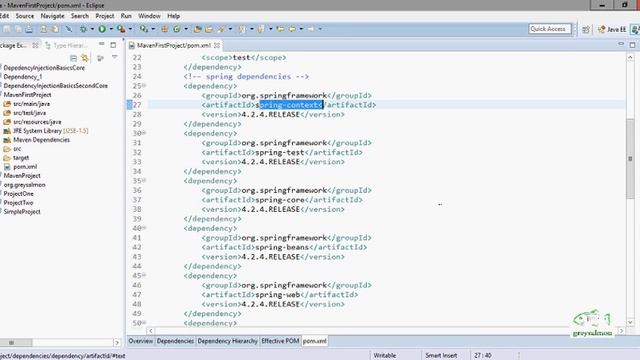This screenshot has width=640, height=360.
Task: Collapse the dependency fold at line 45
Action: tap(144, 276)
